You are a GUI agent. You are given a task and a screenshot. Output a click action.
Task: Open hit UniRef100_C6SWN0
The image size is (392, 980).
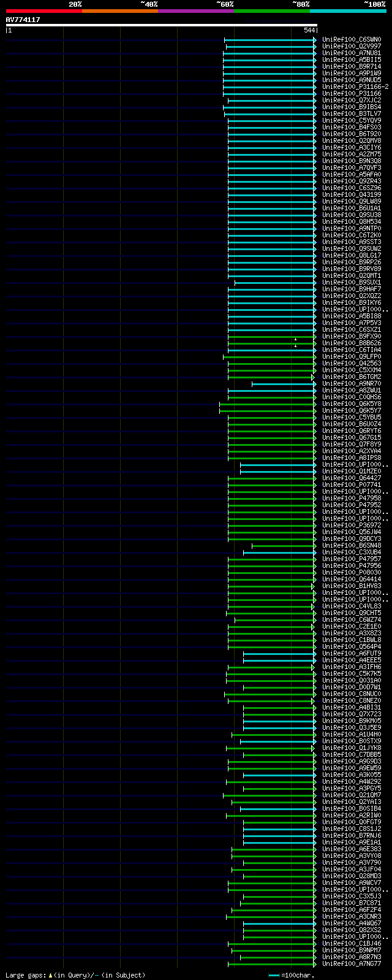coord(352,40)
